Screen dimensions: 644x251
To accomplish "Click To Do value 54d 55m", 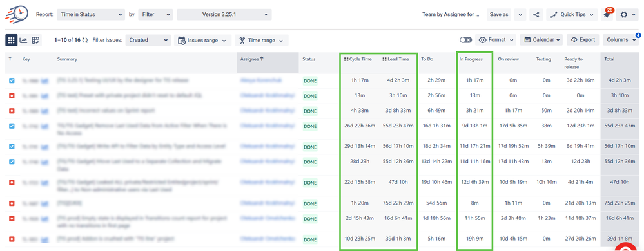I will [436, 203].
